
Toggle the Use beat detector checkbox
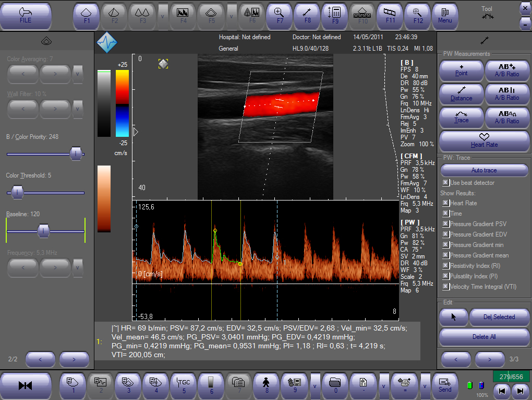tap(445, 183)
